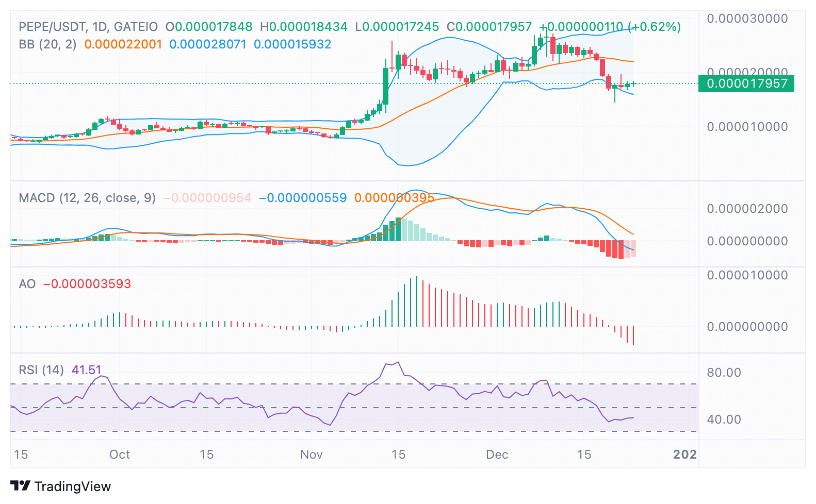
Task: Click the RSI (14) indicator label
Action: pyautogui.click(x=41, y=370)
